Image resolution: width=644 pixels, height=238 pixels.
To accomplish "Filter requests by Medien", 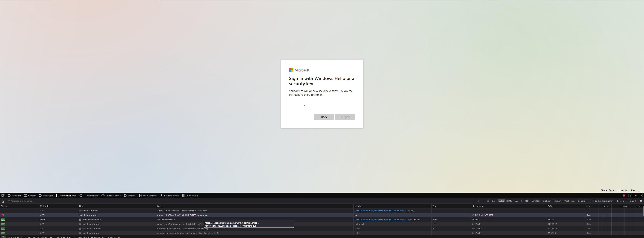I will 557,201.
